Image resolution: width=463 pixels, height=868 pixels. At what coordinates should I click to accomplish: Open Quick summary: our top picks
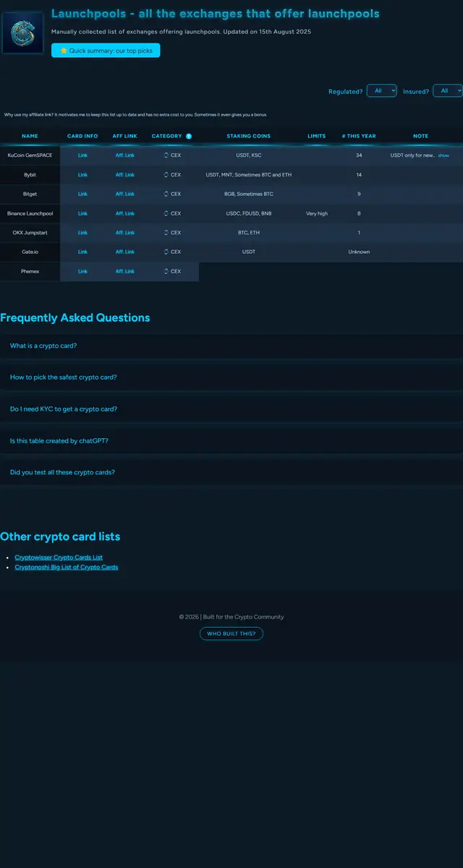106,51
